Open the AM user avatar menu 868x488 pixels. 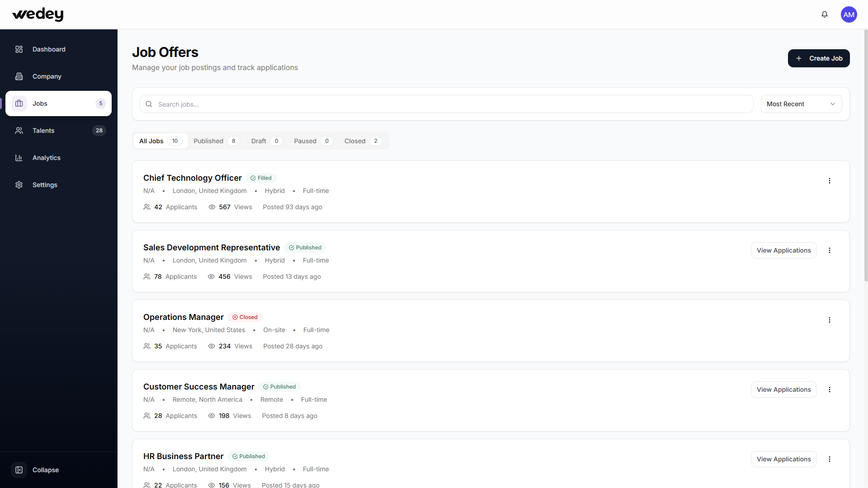[x=849, y=14]
